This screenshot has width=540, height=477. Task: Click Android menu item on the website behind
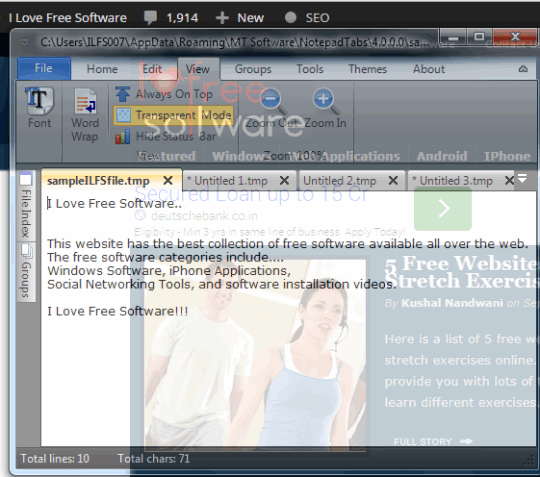[442, 156]
